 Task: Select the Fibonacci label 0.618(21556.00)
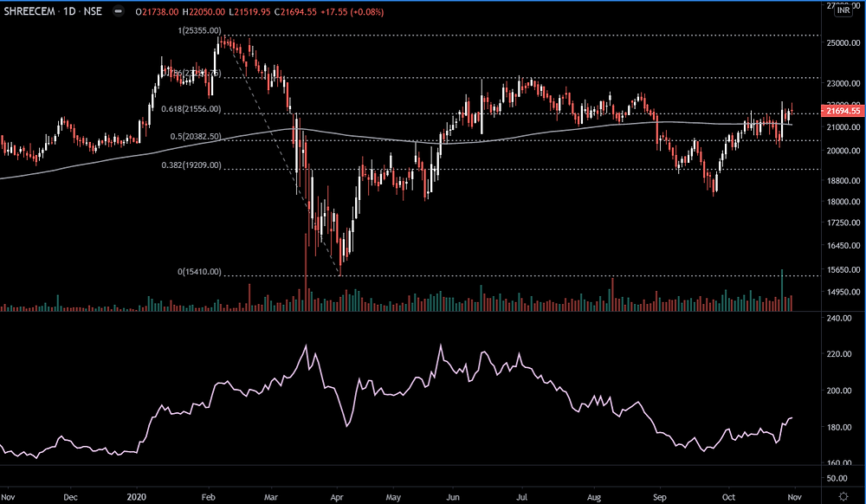(x=191, y=109)
